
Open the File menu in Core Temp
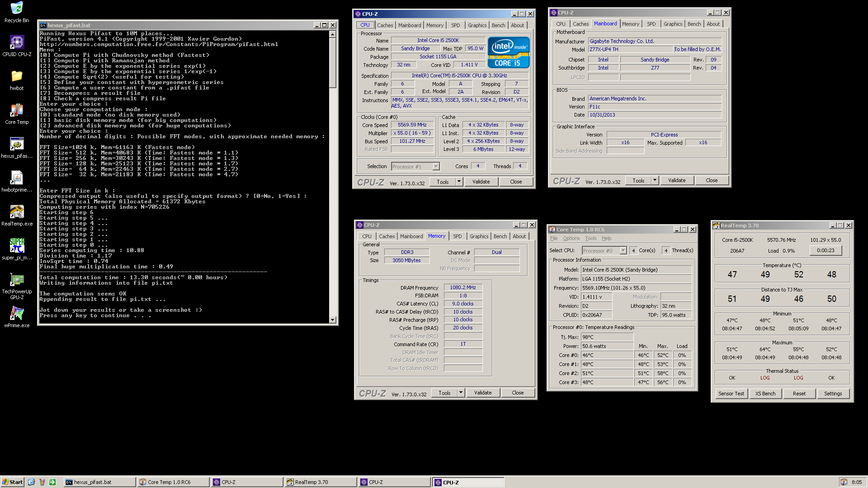[554, 239]
